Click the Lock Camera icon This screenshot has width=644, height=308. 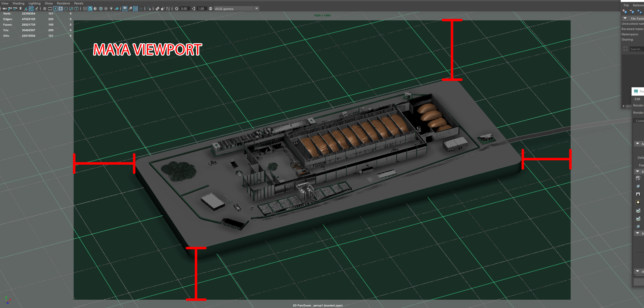pyautogui.click(x=10, y=9)
